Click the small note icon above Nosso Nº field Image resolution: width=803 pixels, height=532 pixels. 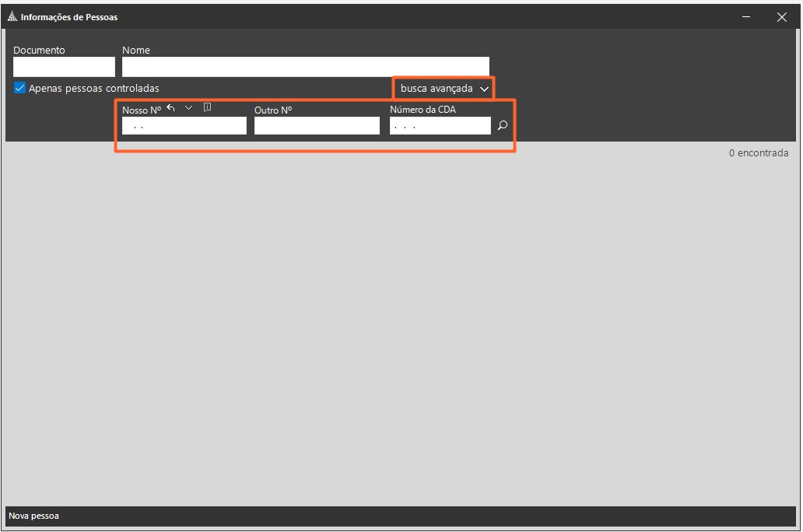pos(207,108)
